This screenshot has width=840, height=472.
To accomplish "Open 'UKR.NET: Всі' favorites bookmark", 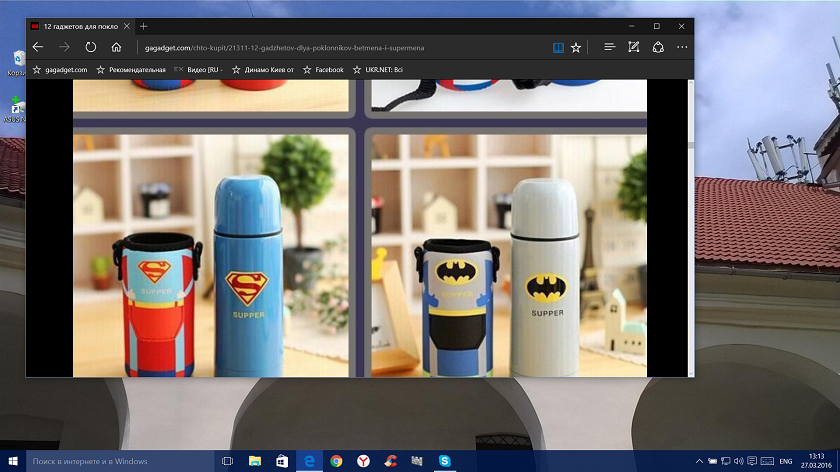I will pos(378,70).
